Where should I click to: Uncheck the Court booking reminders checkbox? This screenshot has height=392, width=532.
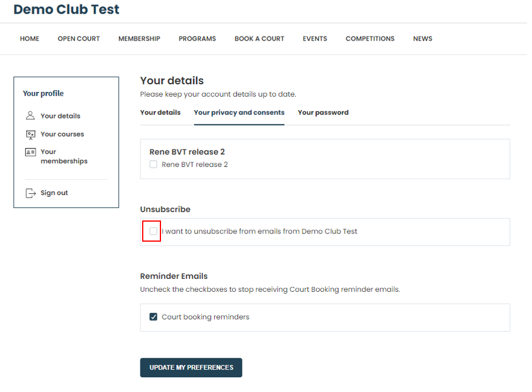pos(153,317)
